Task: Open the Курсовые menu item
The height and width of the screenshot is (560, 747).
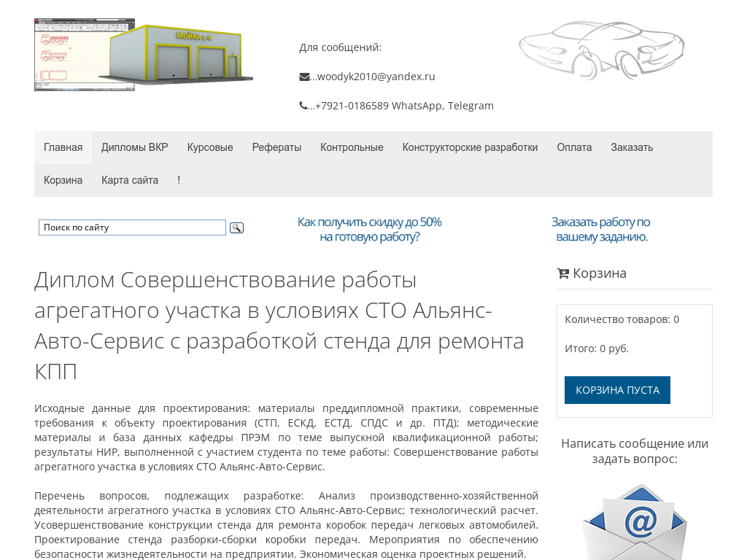Action: (210, 147)
